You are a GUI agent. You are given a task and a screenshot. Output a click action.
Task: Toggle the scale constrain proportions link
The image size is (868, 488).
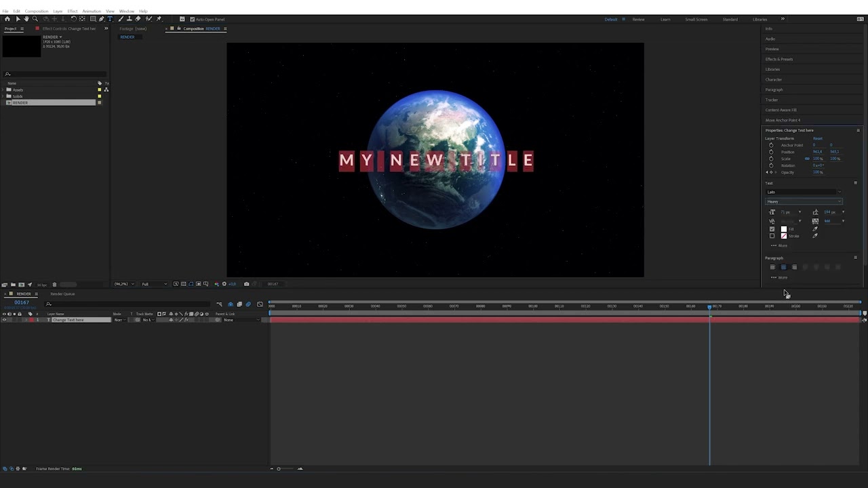(x=807, y=159)
